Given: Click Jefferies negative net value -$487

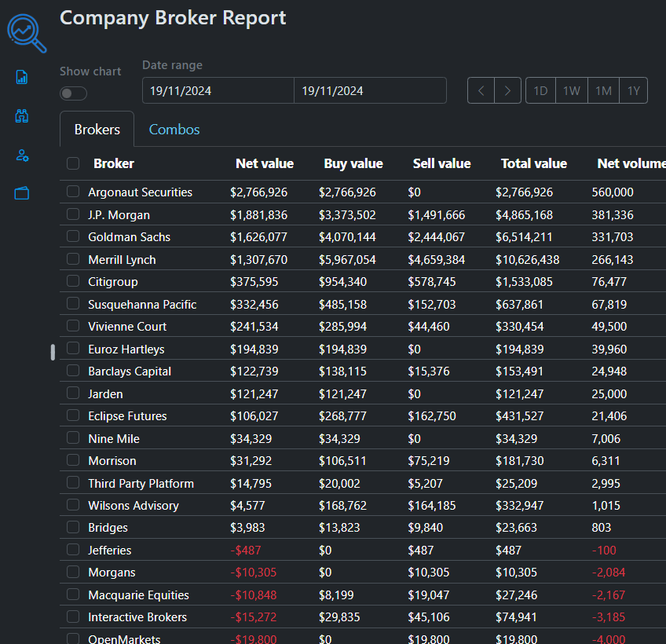Looking at the screenshot, I should 246,550.
